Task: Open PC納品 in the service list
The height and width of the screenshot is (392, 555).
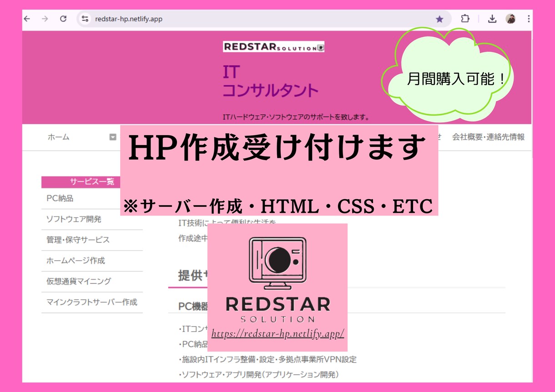Action: (60, 198)
